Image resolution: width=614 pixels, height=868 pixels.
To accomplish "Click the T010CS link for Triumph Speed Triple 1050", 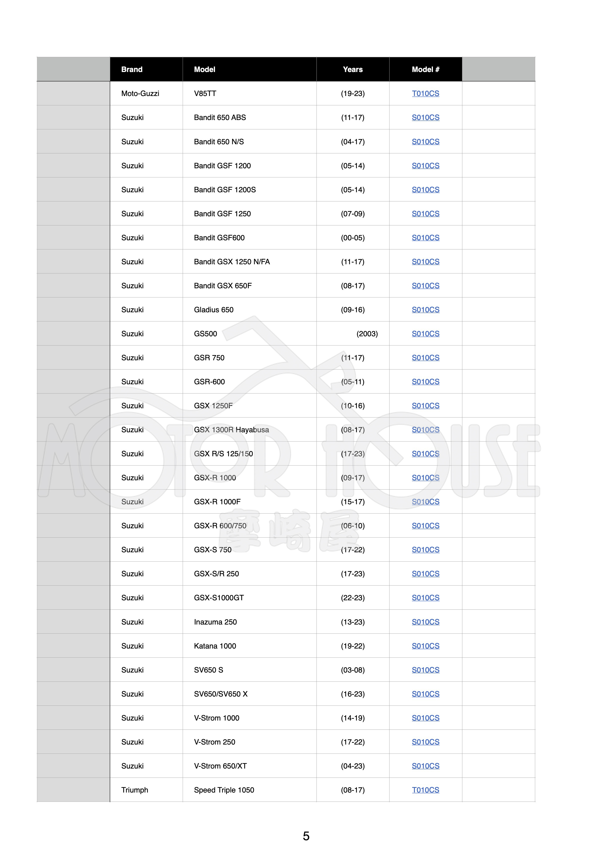I will 425,790.
